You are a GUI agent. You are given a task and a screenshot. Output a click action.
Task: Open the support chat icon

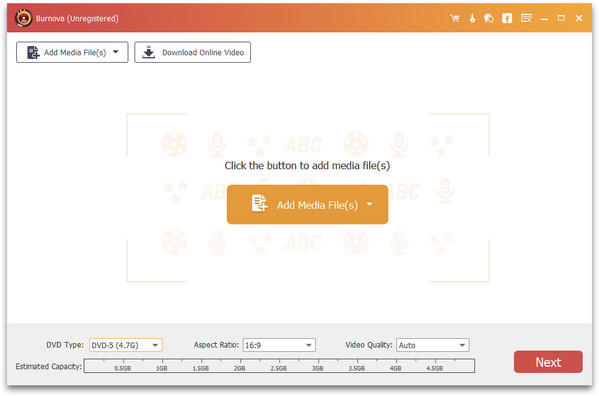coord(489,18)
